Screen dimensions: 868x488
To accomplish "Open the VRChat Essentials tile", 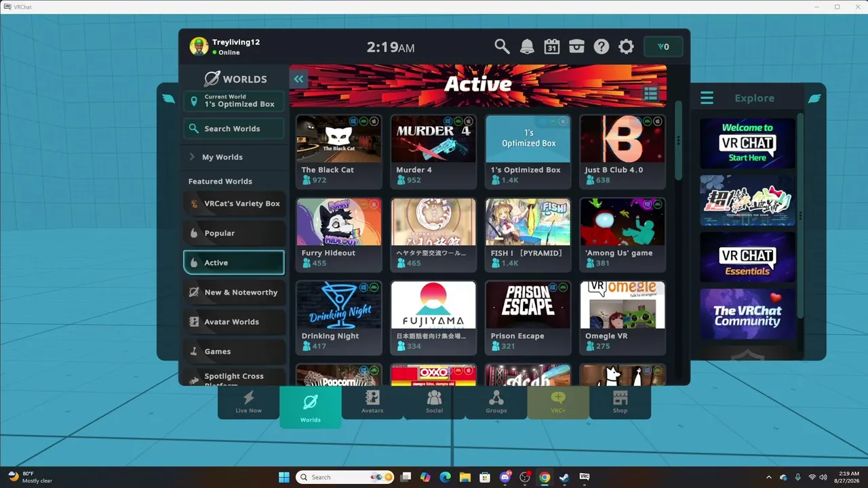I will click(x=747, y=258).
